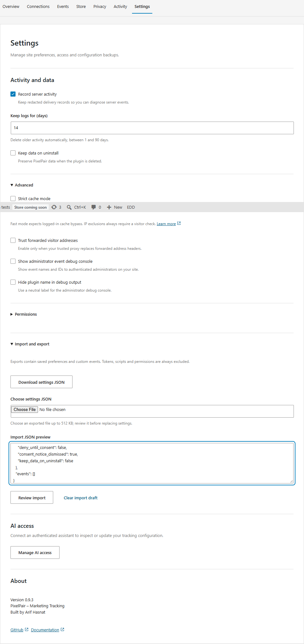Click external link icon next to Documentation
The image size is (304, 644).
coord(62,629)
